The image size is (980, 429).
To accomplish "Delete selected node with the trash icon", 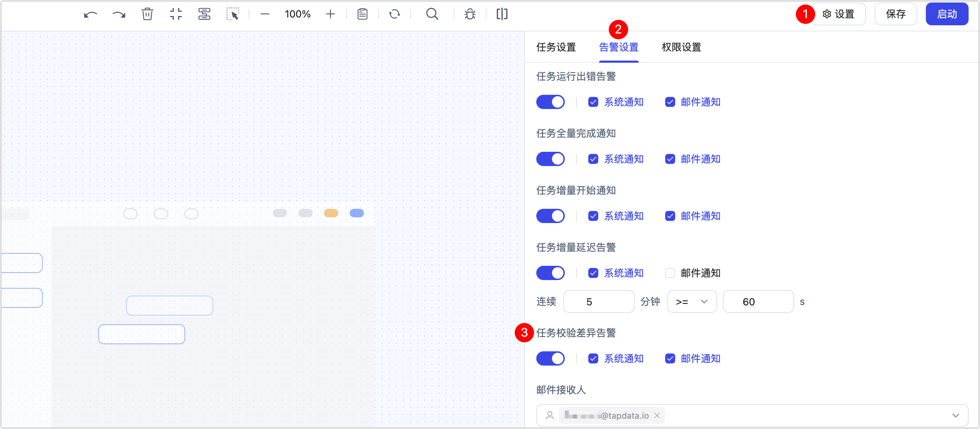I will [x=147, y=14].
